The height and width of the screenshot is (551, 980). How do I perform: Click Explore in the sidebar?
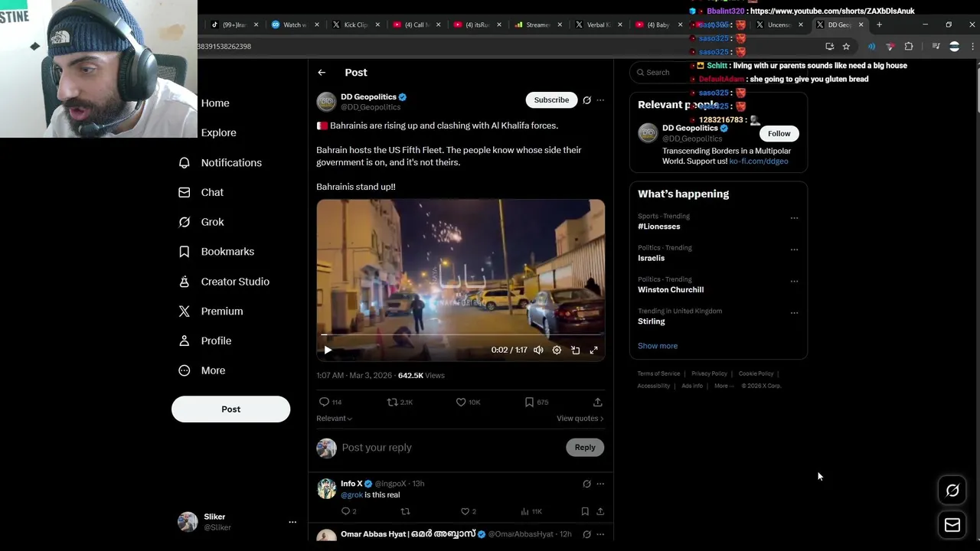tap(218, 132)
